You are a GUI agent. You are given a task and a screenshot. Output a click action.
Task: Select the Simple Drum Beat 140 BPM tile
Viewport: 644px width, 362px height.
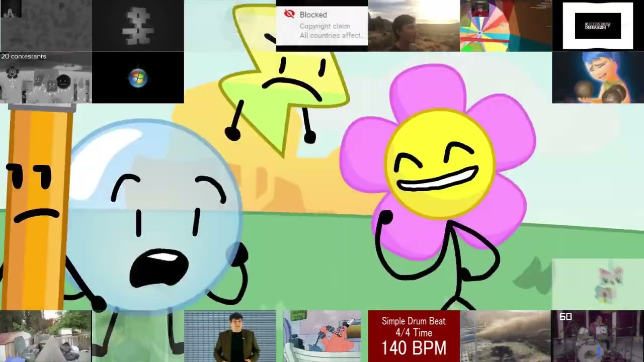pos(414,336)
